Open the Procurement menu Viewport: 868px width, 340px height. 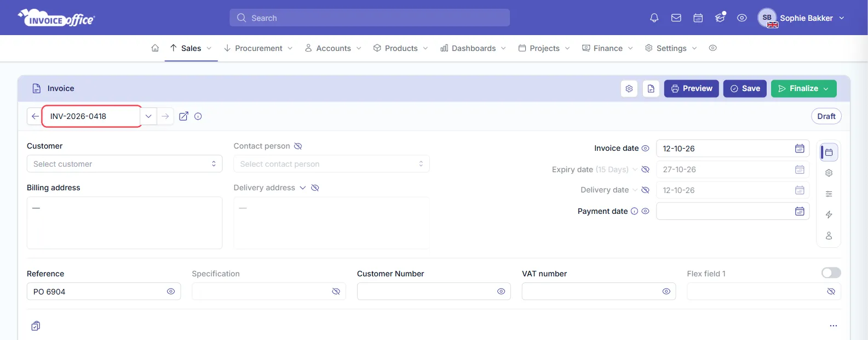(258, 48)
